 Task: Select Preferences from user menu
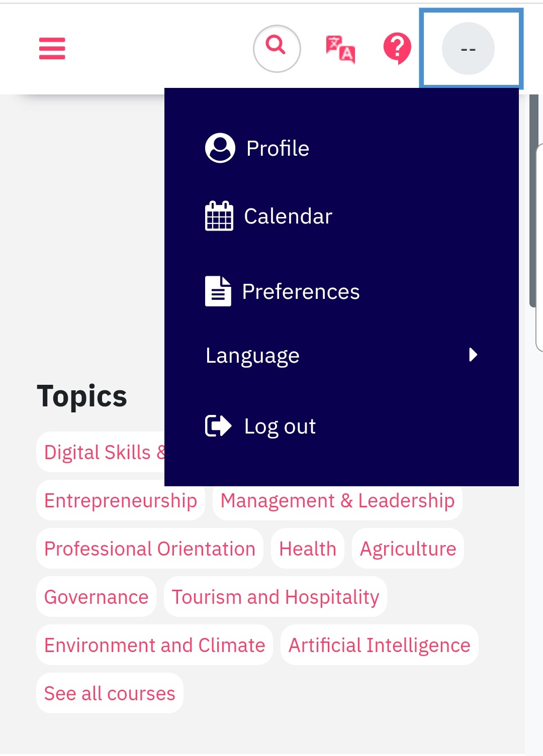341,291
